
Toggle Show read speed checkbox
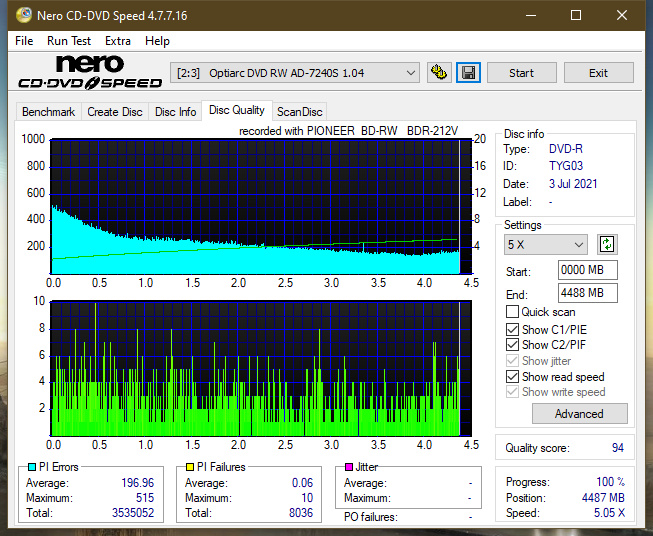[x=512, y=376]
